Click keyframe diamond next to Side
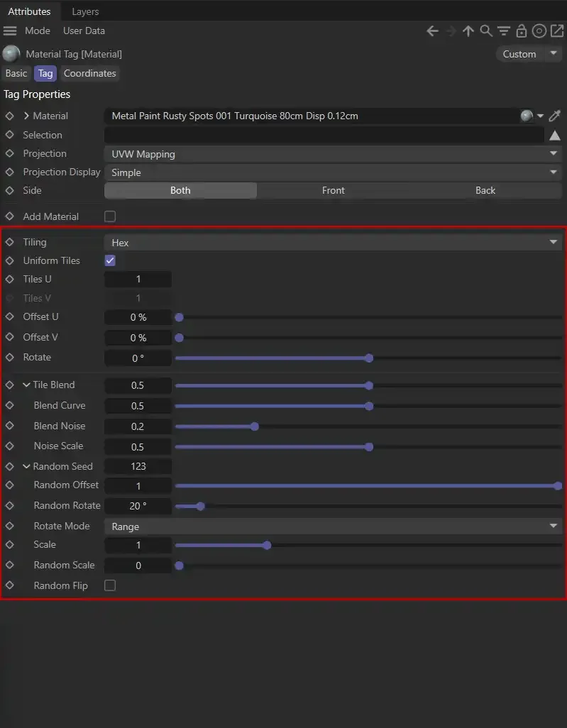 pos(9,190)
